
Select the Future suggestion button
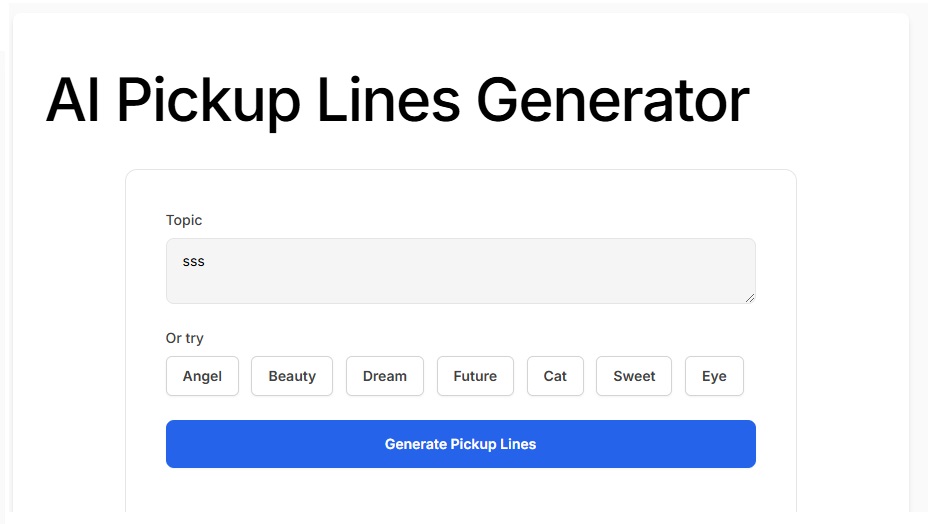(475, 376)
